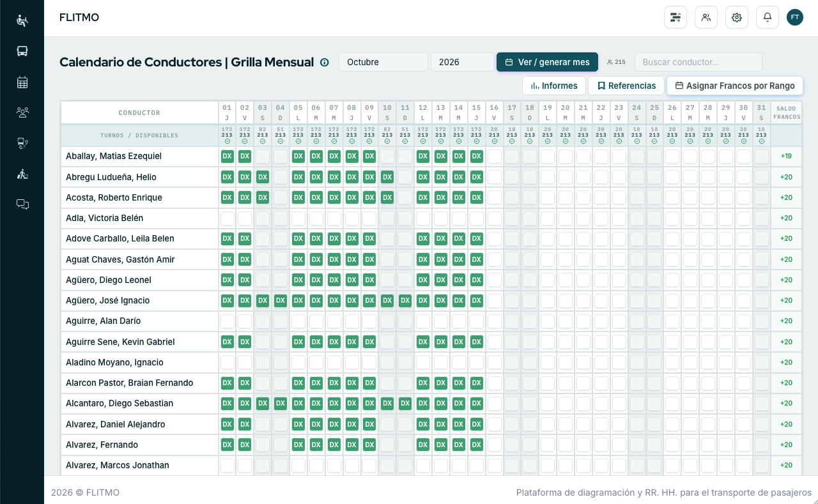
Task: Click the info icon beside Grilla Mensual
Action: pos(324,62)
